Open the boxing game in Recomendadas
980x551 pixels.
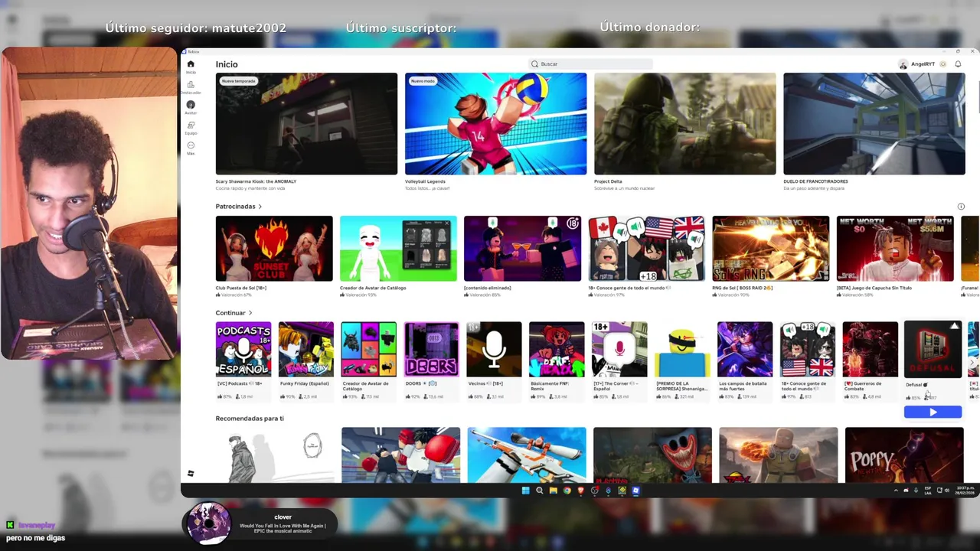coord(400,455)
